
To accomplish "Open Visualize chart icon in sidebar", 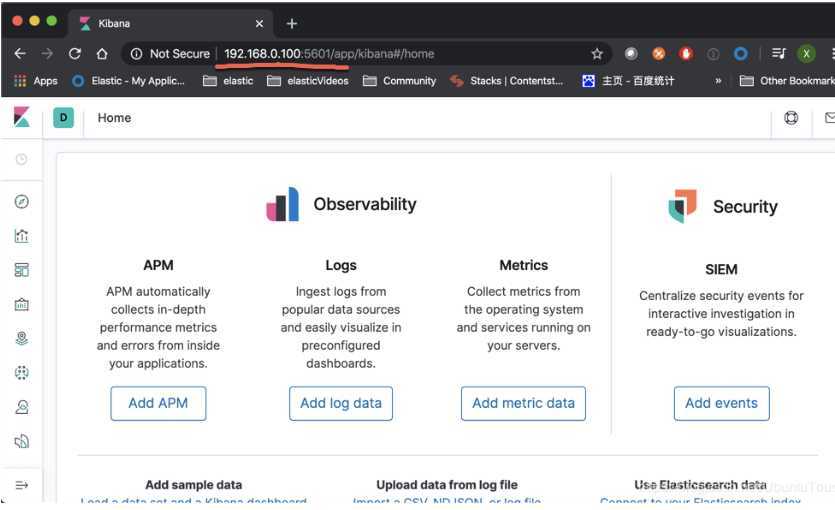I will (x=21, y=236).
